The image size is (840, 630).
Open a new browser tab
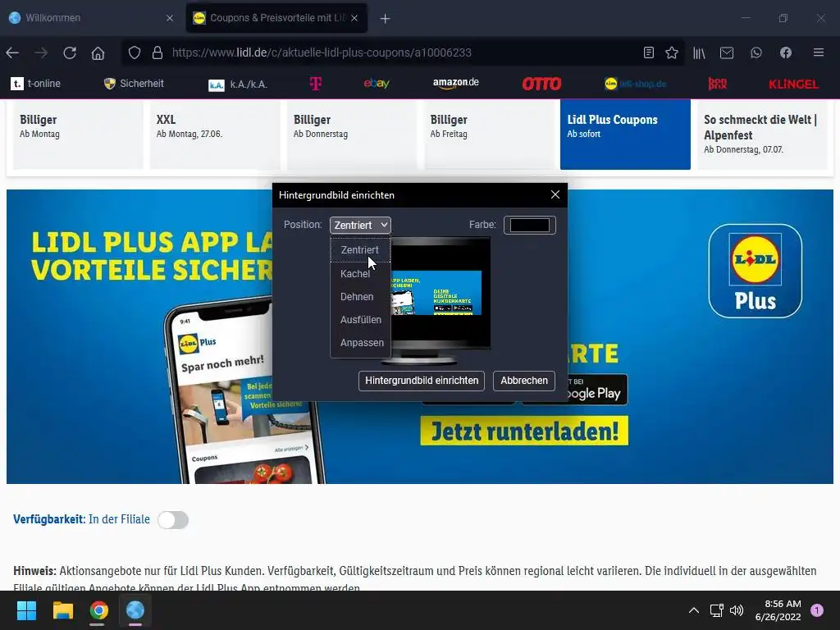pos(386,18)
